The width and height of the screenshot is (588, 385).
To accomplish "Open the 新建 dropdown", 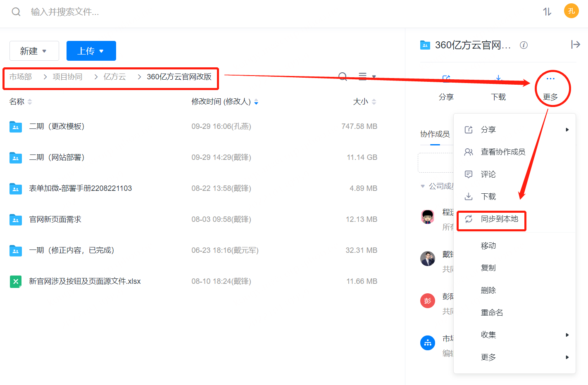I will [x=34, y=50].
